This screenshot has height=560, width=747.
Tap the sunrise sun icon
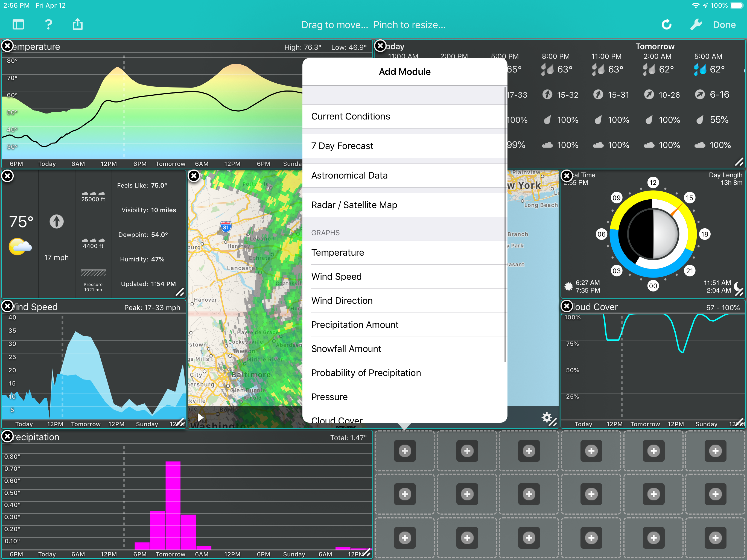click(x=569, y=286)
